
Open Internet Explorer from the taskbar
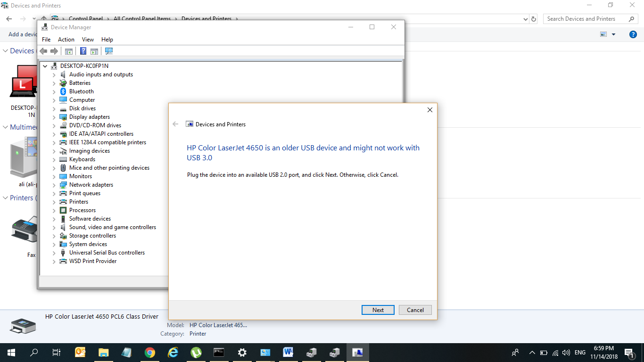(x=173, y=352)
